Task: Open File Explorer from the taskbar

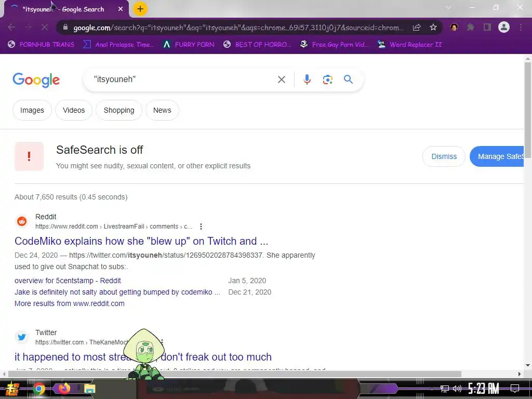Action: 89,389
